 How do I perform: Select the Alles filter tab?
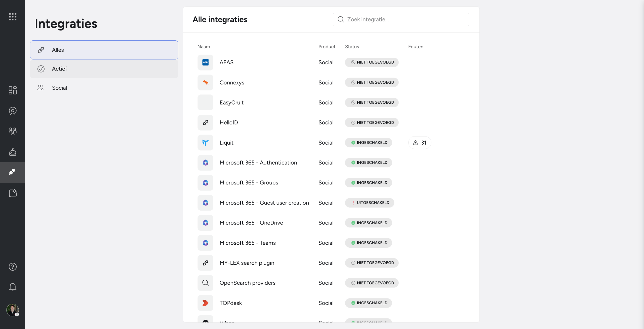[104, 50]
